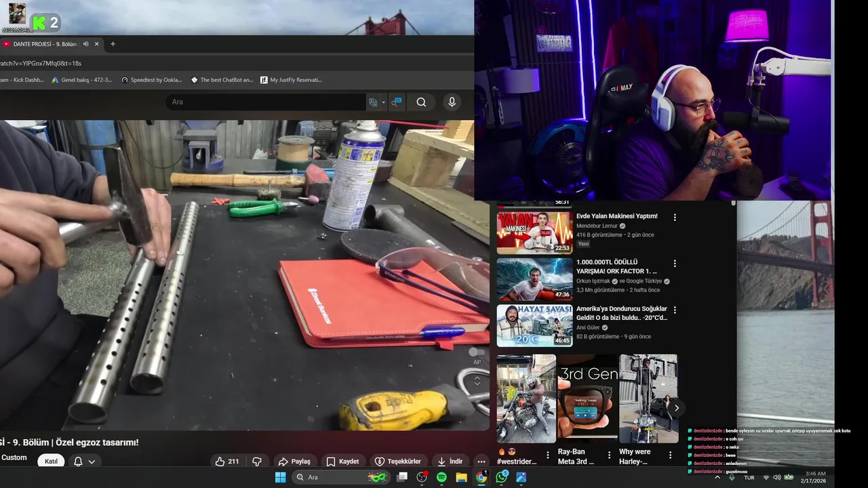Open Spotify from the taskbar
Image resolution: width=868 pixels, height=488 pixels.
tap(441, 477)
